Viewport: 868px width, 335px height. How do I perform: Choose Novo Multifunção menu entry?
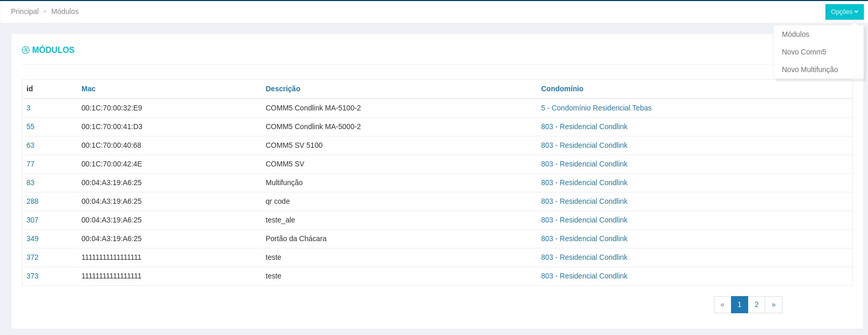[809, 69]
